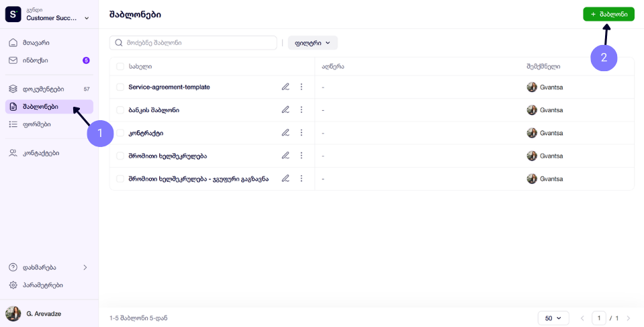Open ფორმები in sidebar
This screenshot has width=644, height=327.
coord(49,124)
